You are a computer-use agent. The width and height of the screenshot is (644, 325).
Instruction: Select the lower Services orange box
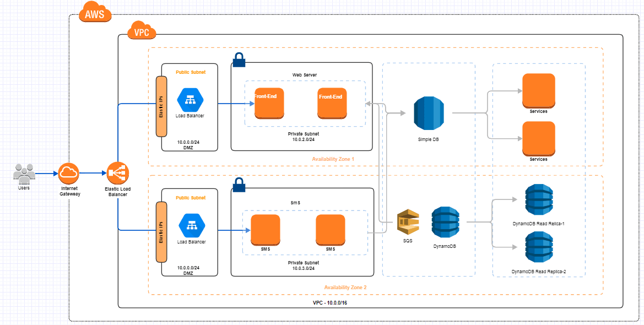(x=538, y=138)
